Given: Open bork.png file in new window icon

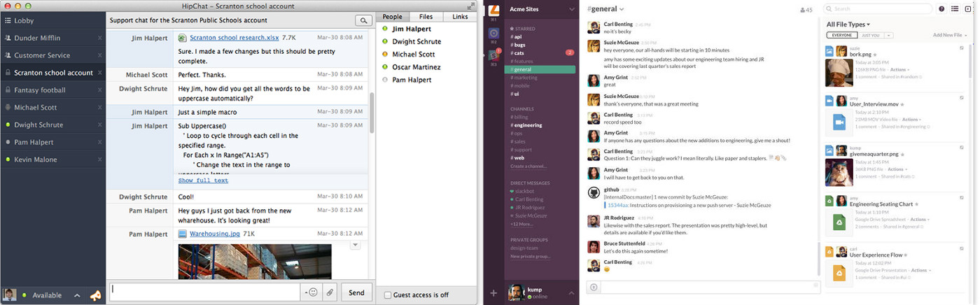Looking at the screenshot, I should click(961, 48).
